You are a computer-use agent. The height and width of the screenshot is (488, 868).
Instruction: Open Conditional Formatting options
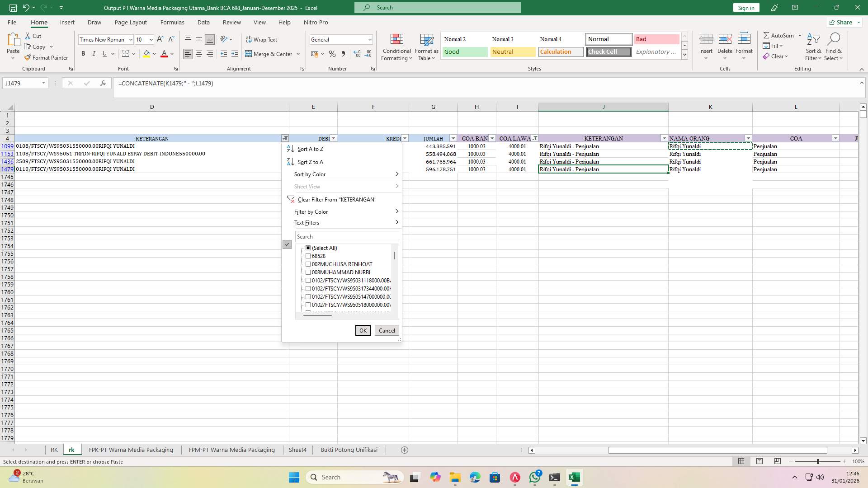pos(396,47)
